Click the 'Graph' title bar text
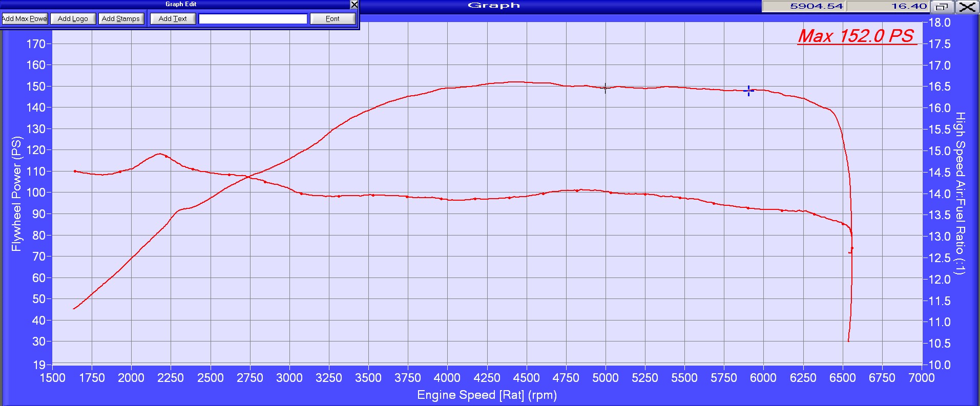This screenshot has height=406, width=980. (x=494, y=6)
